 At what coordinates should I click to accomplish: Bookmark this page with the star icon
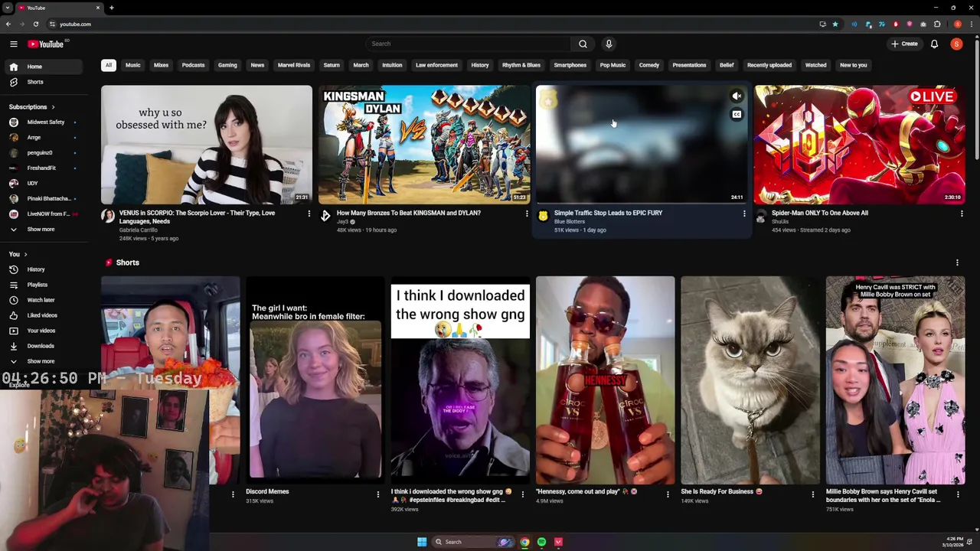835,24
